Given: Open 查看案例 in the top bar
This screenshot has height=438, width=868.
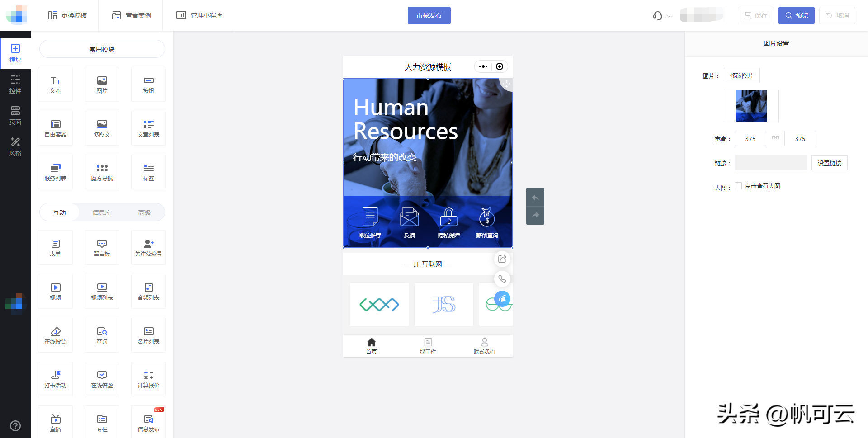Looking at the screenshot, I should pos(132,15).
